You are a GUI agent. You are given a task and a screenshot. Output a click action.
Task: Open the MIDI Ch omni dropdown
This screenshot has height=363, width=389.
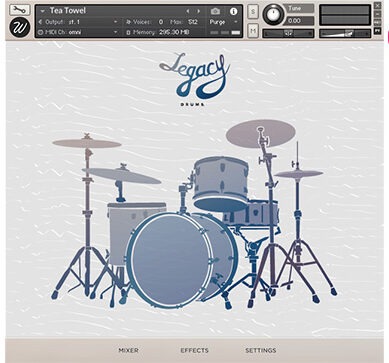click(78, 33)
